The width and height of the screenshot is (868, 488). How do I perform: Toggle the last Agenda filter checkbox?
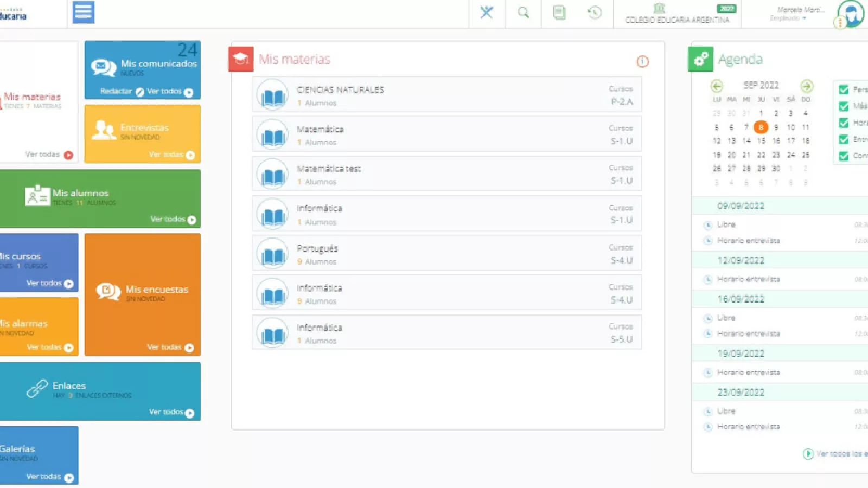(x=844, y=156)
